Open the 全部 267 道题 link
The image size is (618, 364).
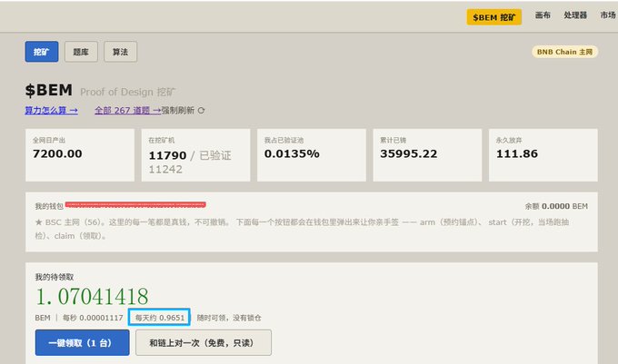(x=128, y=111)
